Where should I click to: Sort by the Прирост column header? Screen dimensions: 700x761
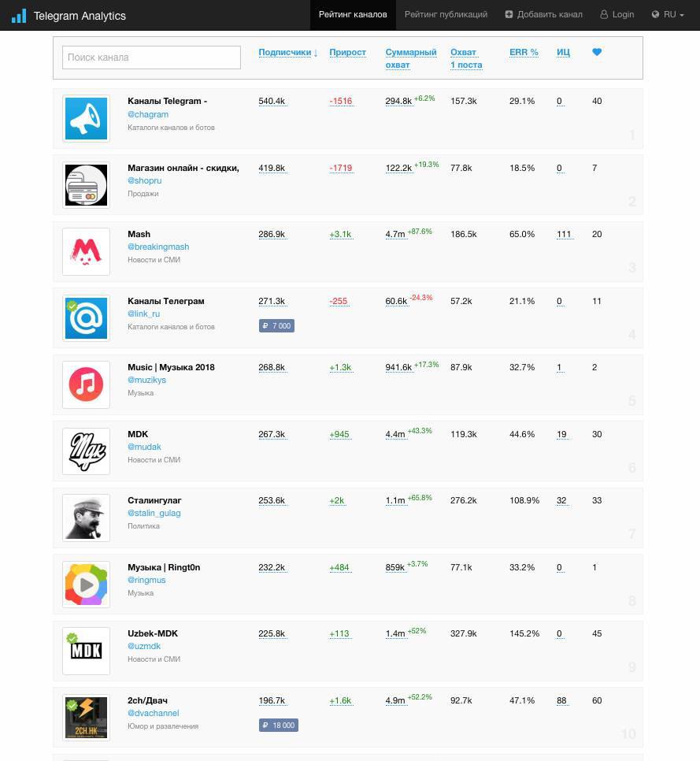347,52
